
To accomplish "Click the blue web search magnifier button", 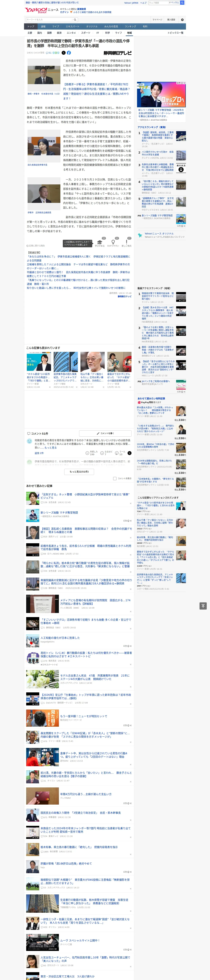I will (x=182, y=3).
